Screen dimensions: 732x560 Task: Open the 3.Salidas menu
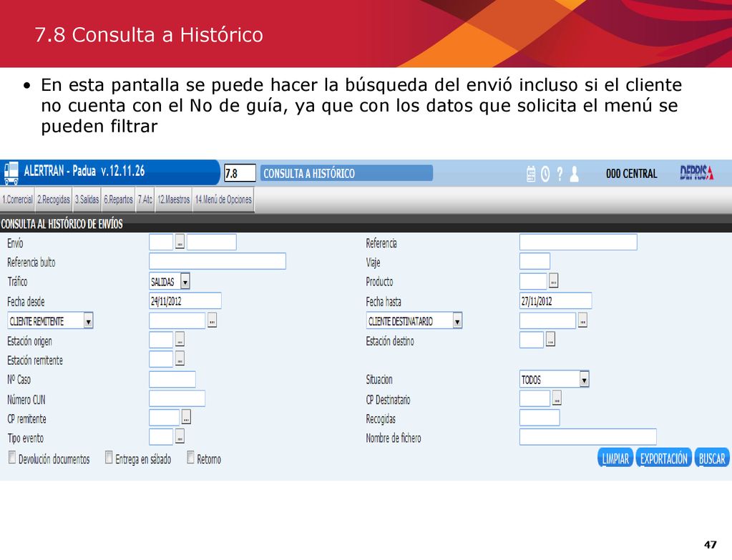click(x=87, y=200)
